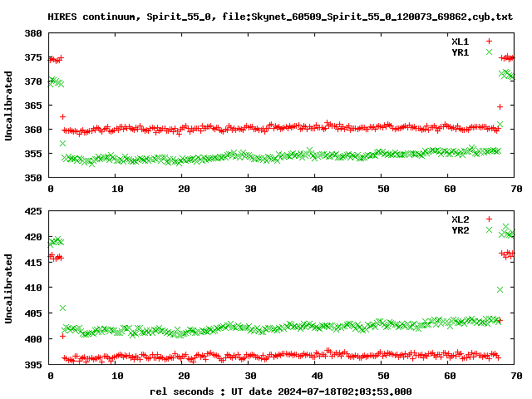Click the bottom plot YR2 point near 409.5
Screen dimensions: 532x399
[x=500, y=290]
